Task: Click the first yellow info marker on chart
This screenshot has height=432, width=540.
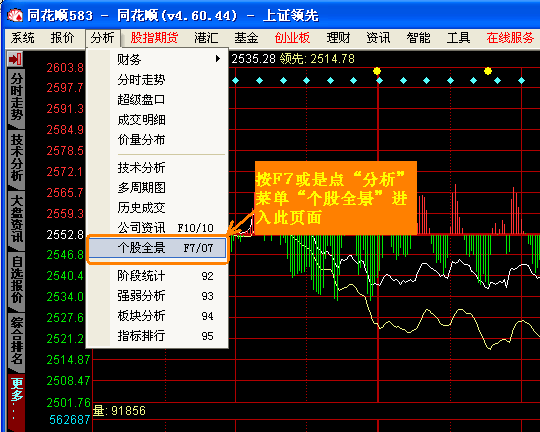Action: coord(377,71)
